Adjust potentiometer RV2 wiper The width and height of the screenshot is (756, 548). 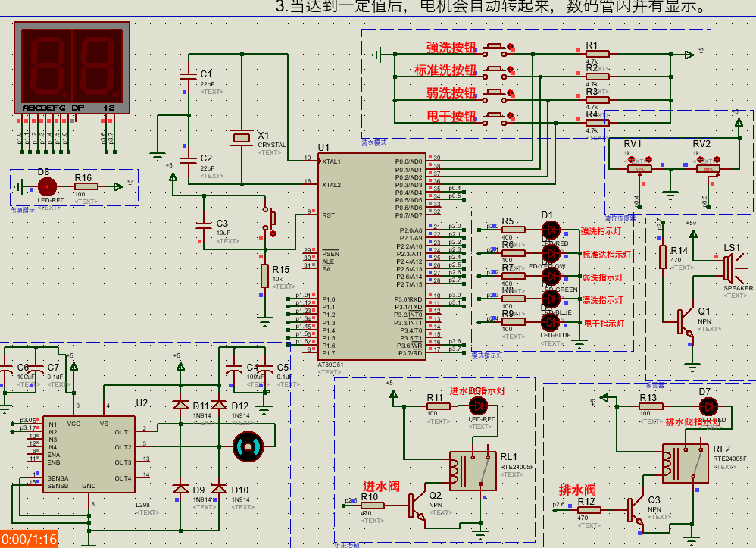tap(708, 169)
